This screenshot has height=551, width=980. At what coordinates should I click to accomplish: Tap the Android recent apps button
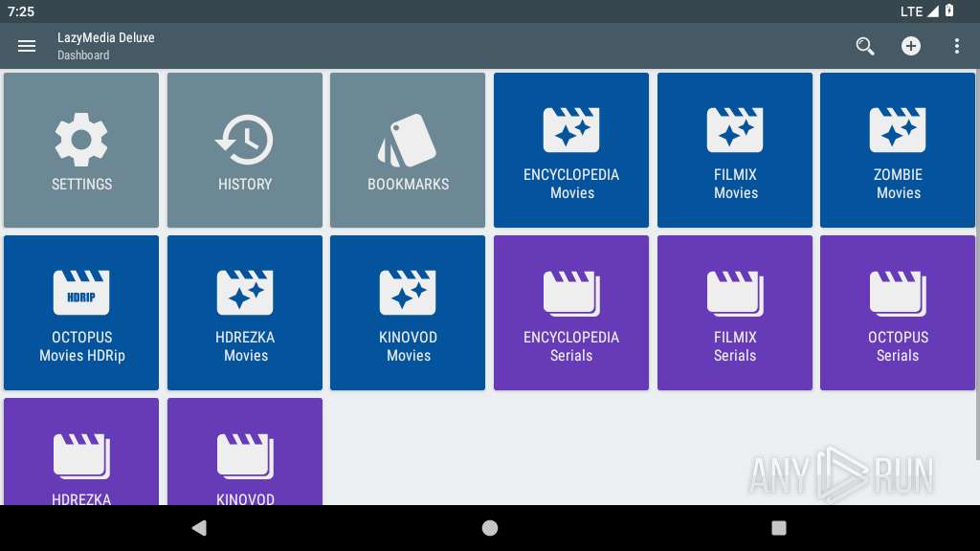point(779,528)
